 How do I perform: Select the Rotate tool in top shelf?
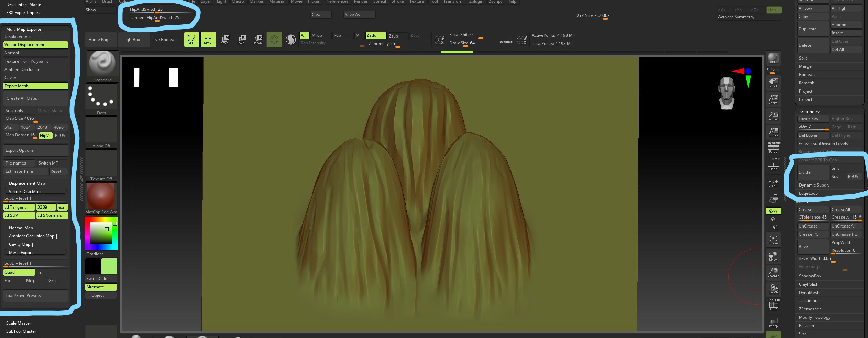click(x=257, y=39)
